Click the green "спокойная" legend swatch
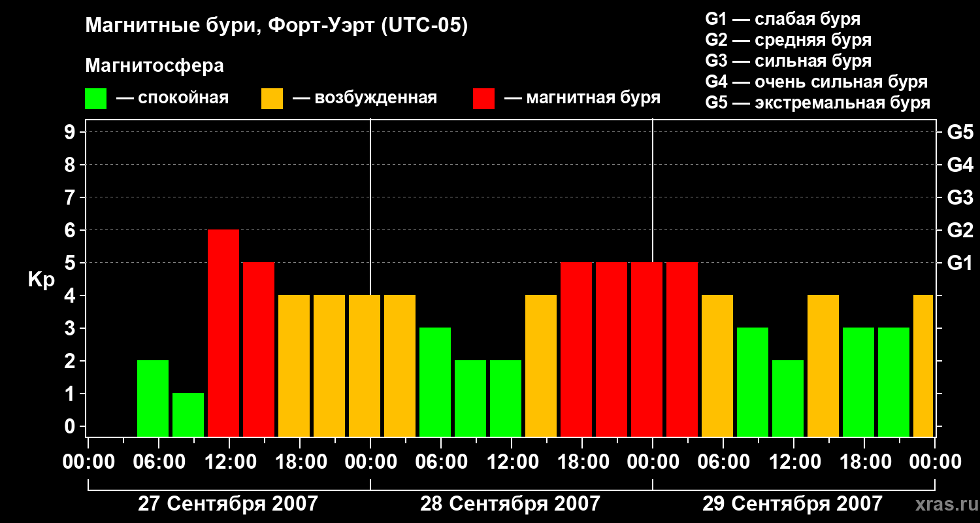 [x=95, y=99]
